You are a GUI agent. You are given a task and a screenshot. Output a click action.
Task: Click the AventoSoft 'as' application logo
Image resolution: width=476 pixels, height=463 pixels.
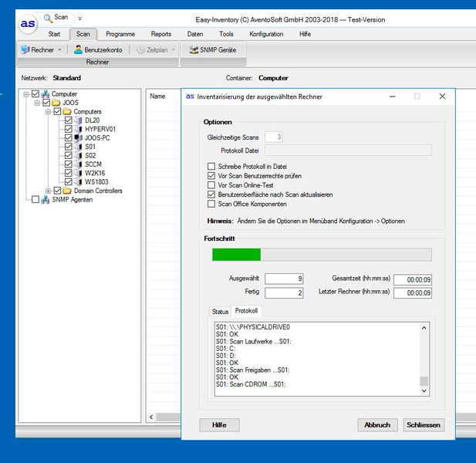click(x=28, y=23)
